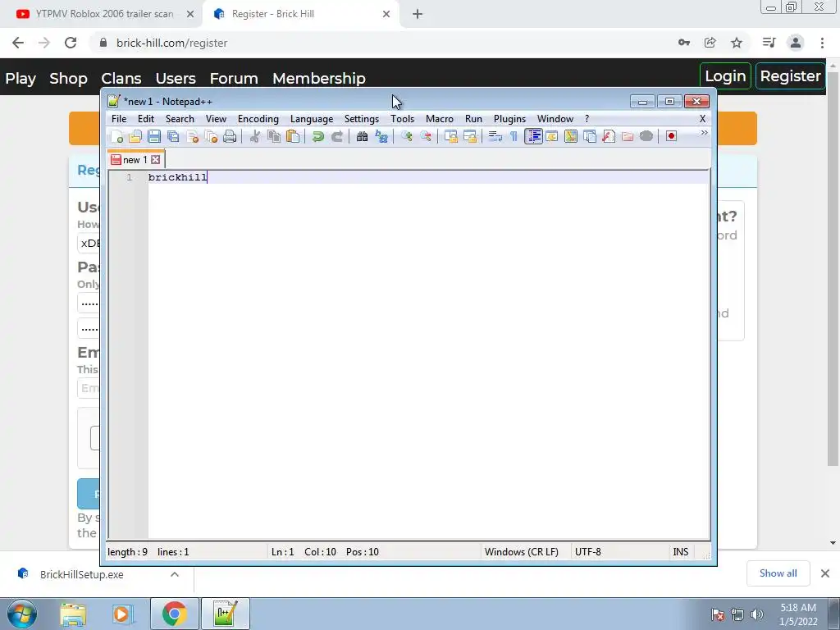The width and height of the screenshot is (840, 630).
Task: Expand BrickHillSetup.exe download options arrow
Action: point(175,574)
